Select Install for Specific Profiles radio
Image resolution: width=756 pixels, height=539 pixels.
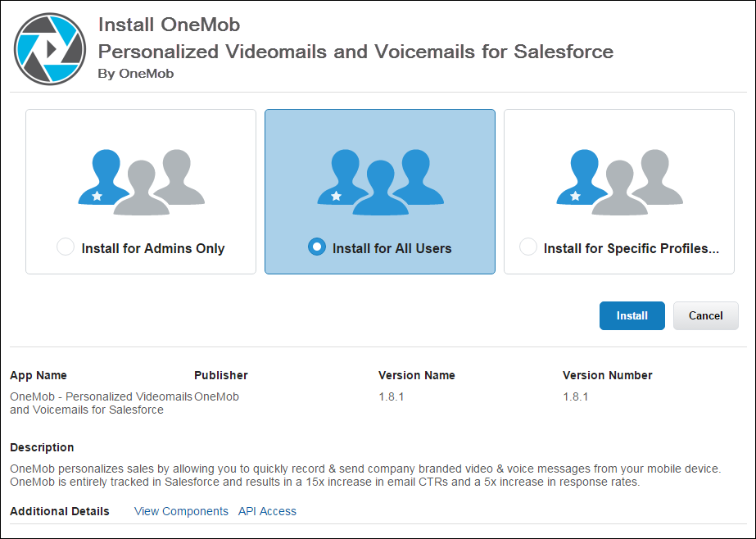tap(528, 247)
